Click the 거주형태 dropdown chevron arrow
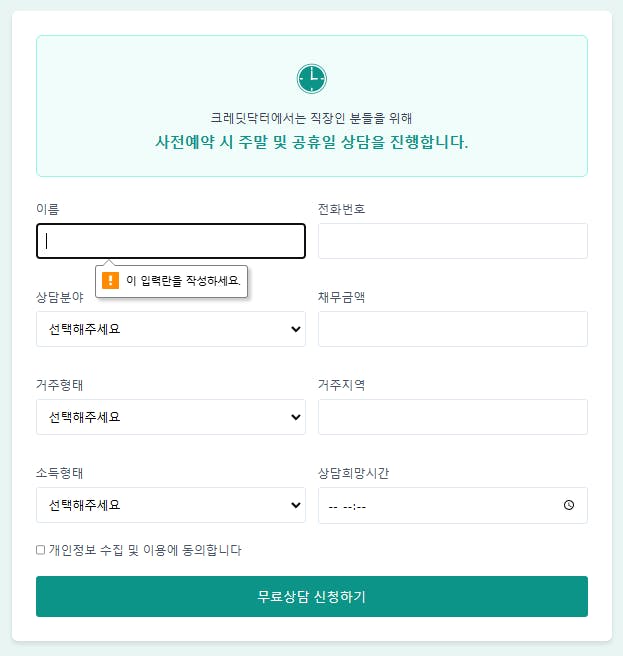The image size is (623, 656). pos(295,417)
